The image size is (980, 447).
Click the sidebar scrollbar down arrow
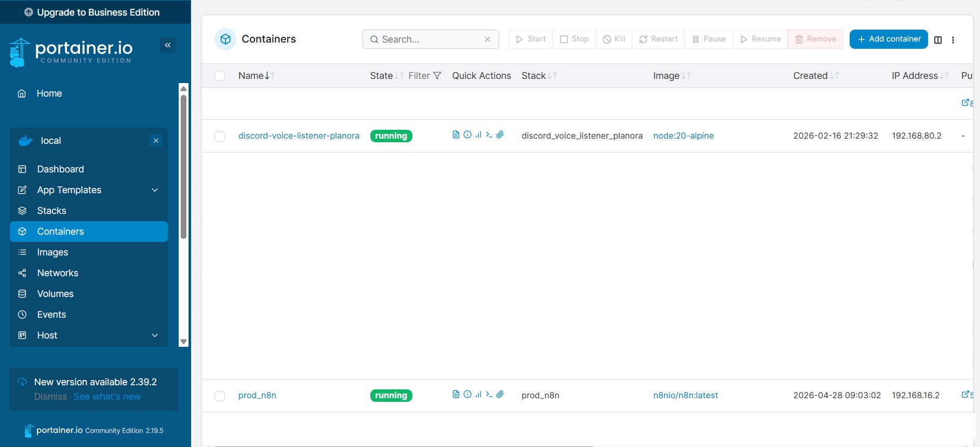(183, 342)
